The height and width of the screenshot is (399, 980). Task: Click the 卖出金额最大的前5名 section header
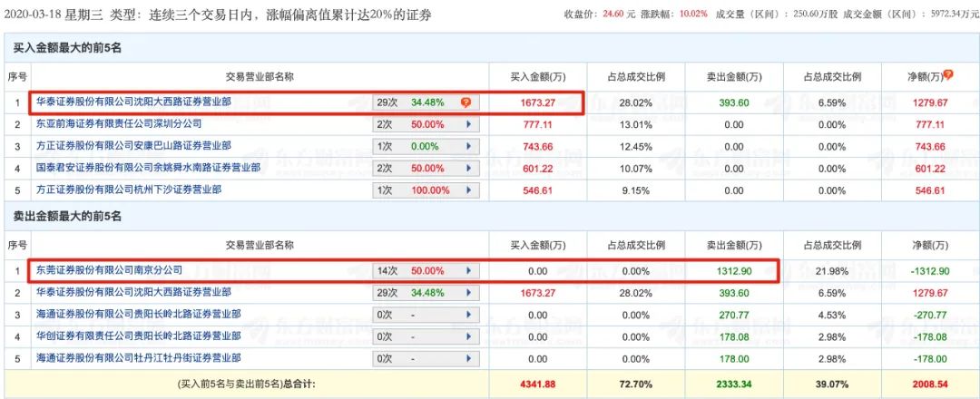pyautogui.click(x=67, y=217)
